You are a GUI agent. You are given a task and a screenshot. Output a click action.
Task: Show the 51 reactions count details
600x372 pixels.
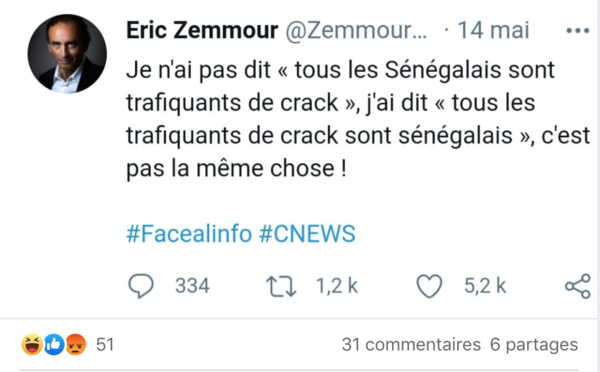click(x=105, y=344)
